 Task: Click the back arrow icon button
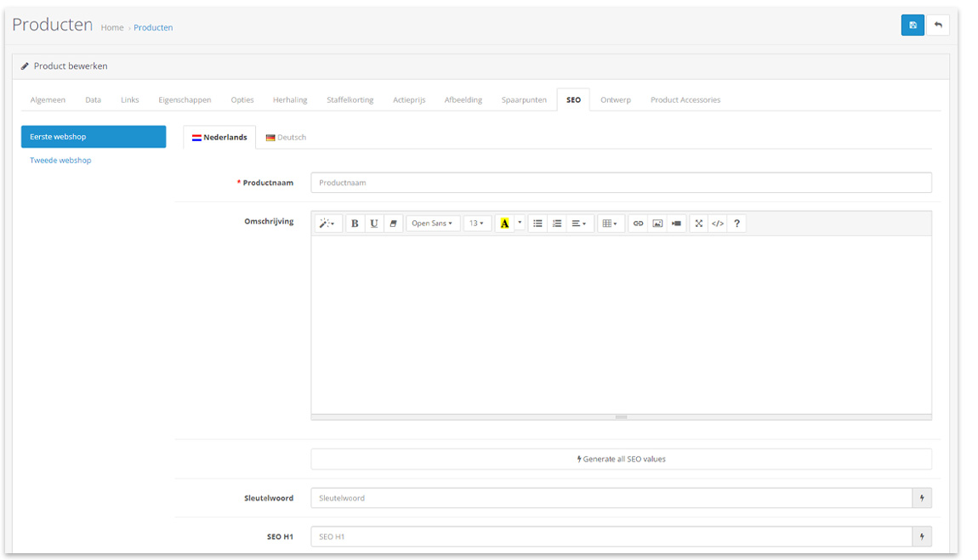pos(938,25)
